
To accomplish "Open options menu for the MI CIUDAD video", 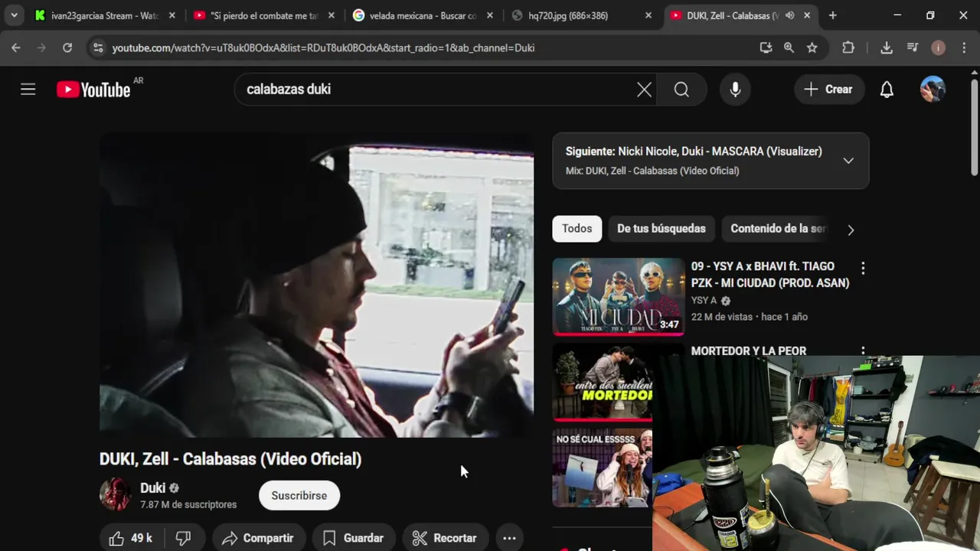I will pos(863,269).
